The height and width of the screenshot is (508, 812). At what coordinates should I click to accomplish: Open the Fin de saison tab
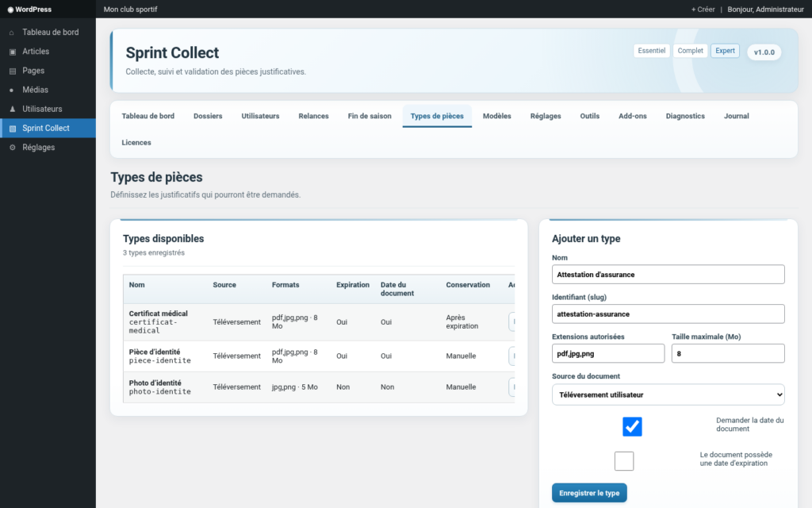click(370, 116)
